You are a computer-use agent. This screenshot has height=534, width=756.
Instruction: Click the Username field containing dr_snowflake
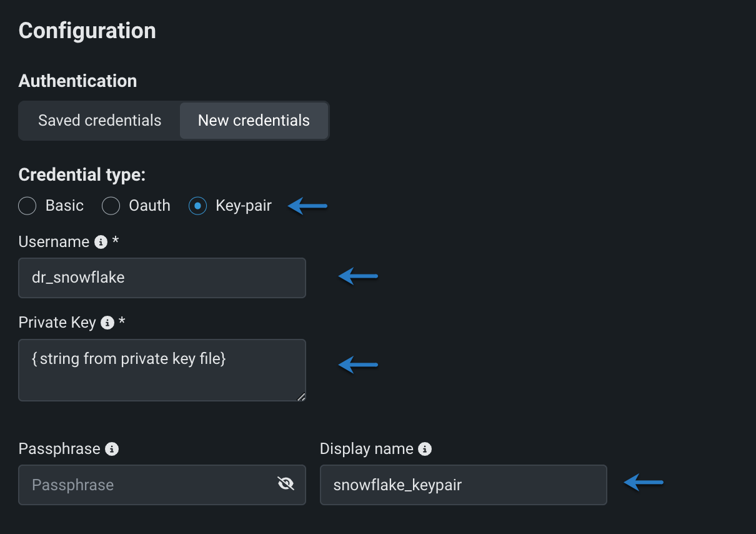pyautogui.click(x=162, y=278)
